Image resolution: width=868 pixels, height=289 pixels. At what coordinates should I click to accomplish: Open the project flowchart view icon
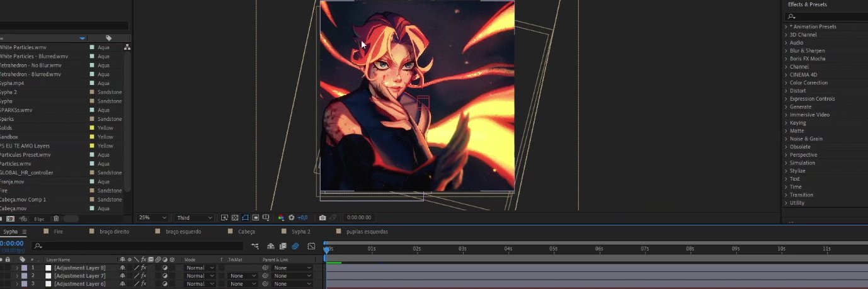coord(128,47)
